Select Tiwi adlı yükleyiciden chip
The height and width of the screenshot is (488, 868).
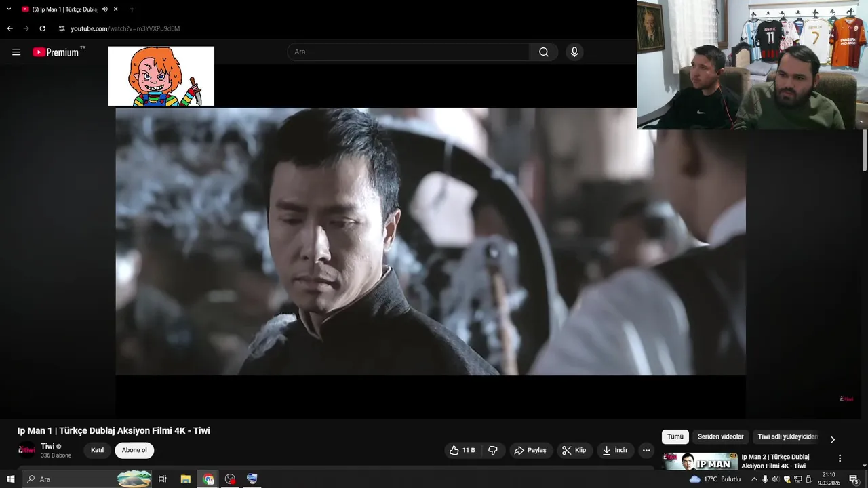click(787, 437)
